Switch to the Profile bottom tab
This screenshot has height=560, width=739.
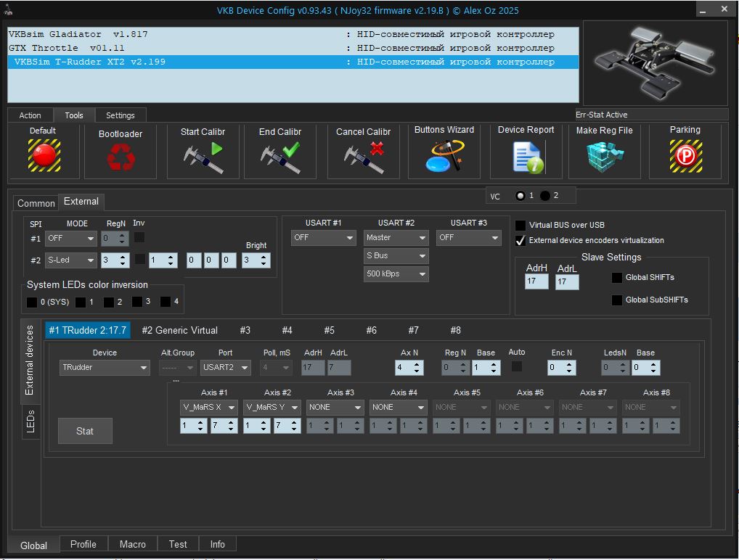83,545
